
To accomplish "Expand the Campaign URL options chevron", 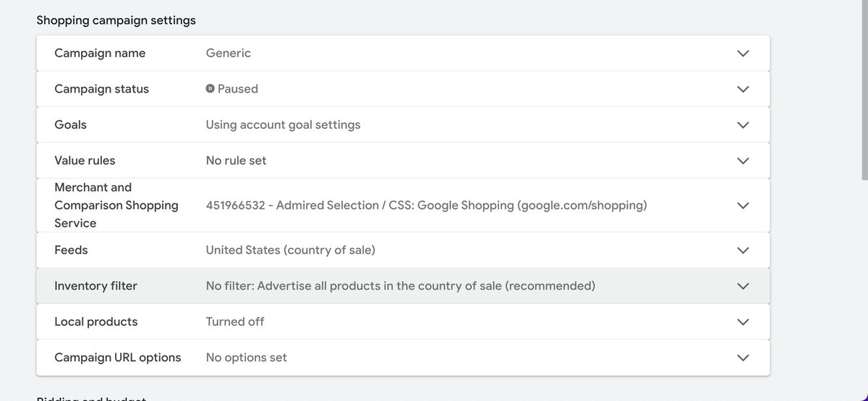I will [x=743, y=358].
